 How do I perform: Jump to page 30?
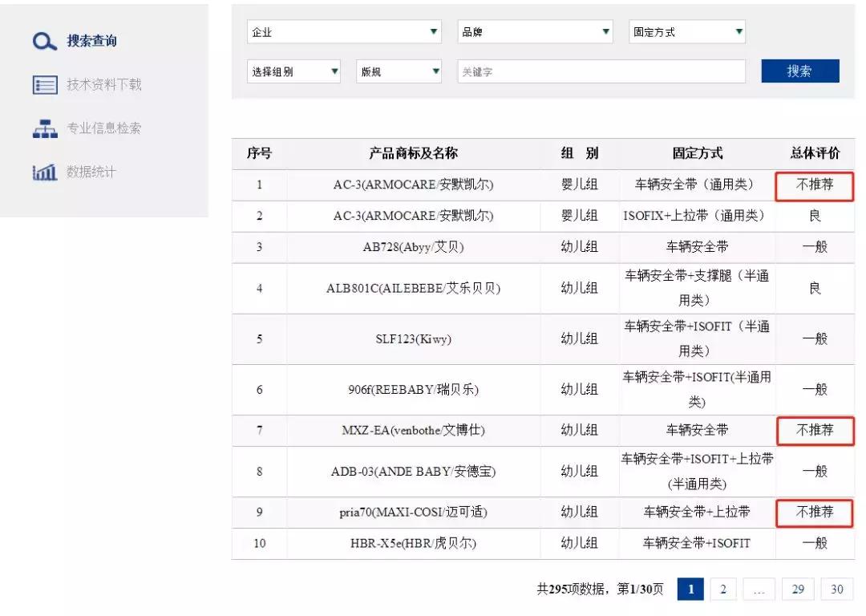coord(836,589)
